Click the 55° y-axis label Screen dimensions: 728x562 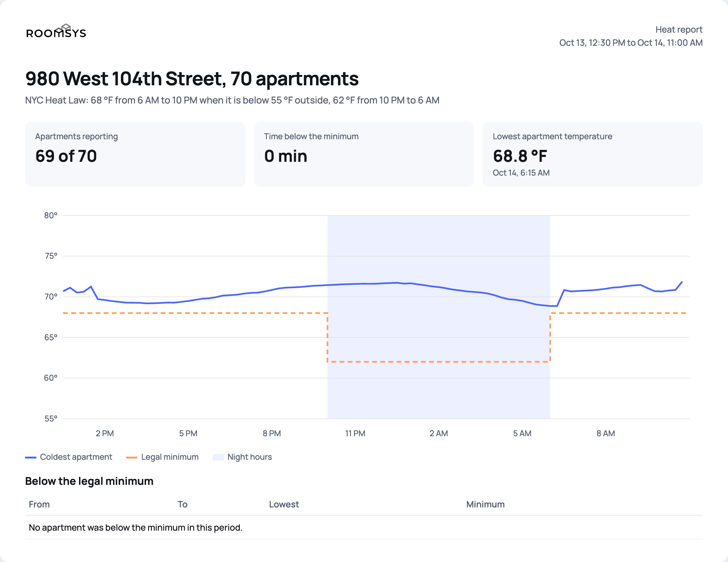tap(51, 419)
